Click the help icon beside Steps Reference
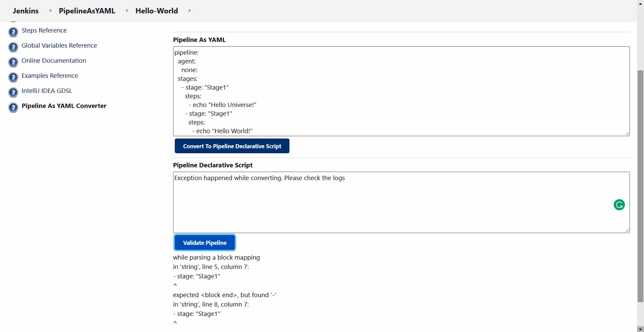This screenshot has width=644, height=332. pyautogui.click(x=13, y=32)
